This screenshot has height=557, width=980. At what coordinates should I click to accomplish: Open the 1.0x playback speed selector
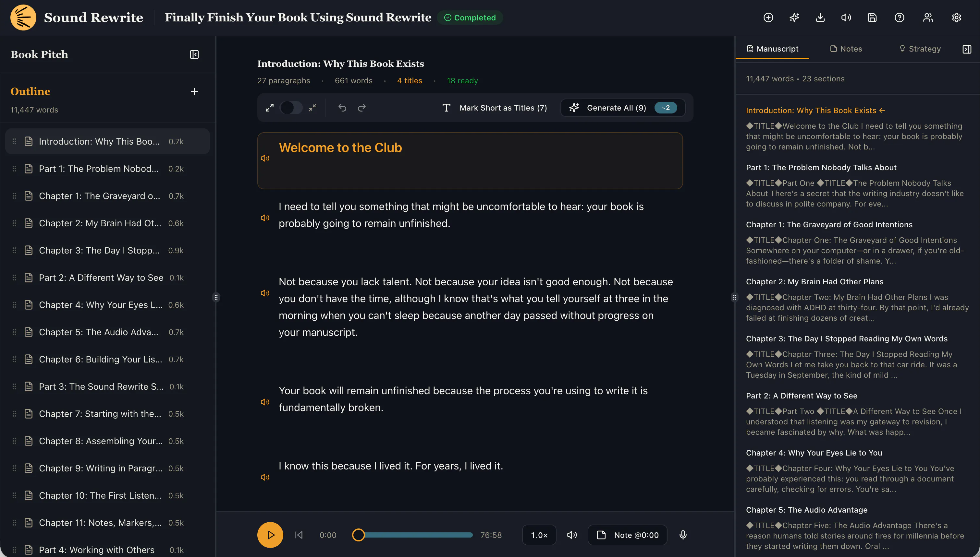[x=539, y=535]
